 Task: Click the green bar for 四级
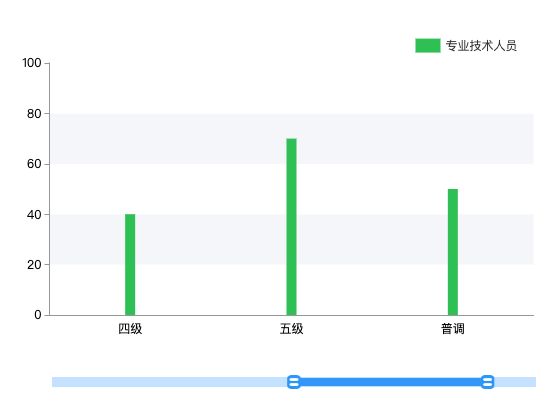click(130, 265)
